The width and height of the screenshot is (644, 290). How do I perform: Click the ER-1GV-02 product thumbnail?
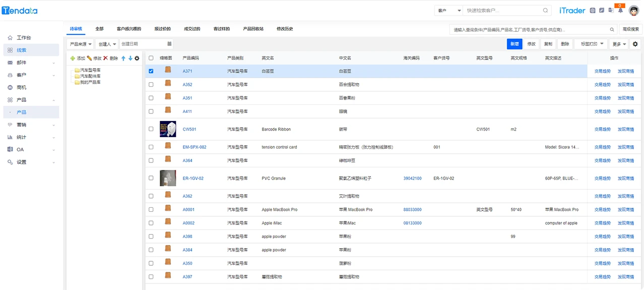point(168,178)
